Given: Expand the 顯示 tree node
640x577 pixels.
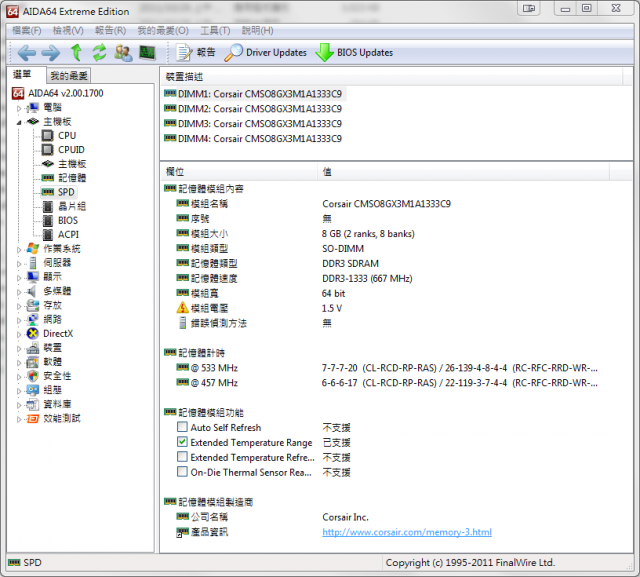Looking at the screenshot, I should click(19, 278).
